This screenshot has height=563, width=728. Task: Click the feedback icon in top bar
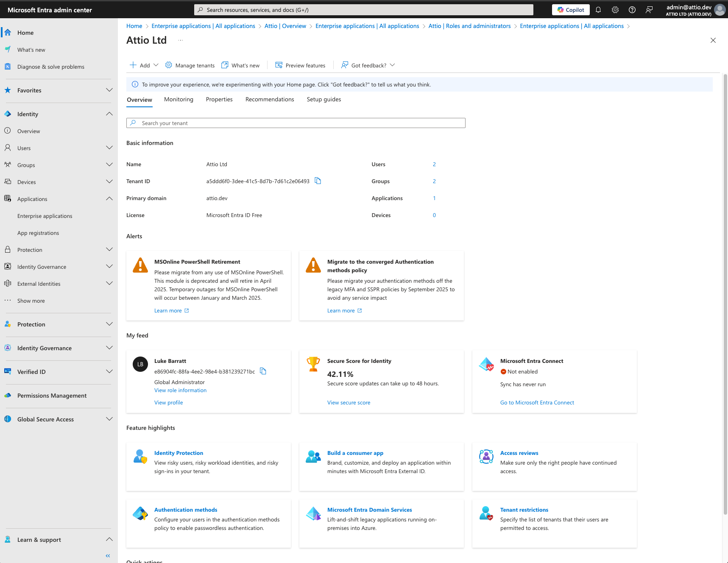[x=649, y=10]
